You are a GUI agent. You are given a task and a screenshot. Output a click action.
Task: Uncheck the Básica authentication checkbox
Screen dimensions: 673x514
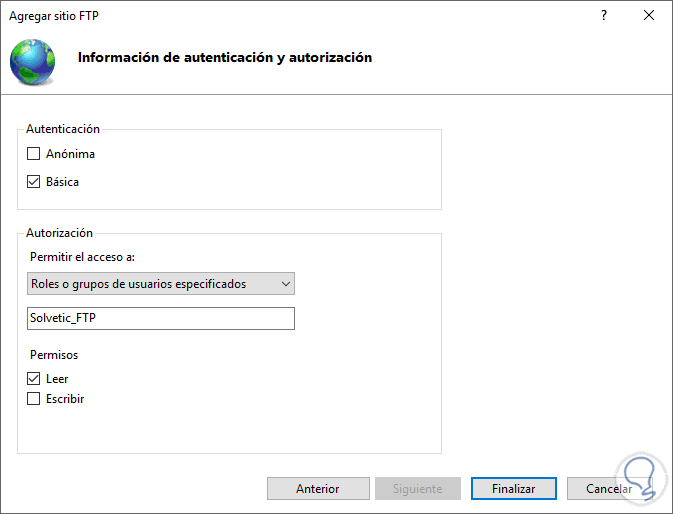34,182
